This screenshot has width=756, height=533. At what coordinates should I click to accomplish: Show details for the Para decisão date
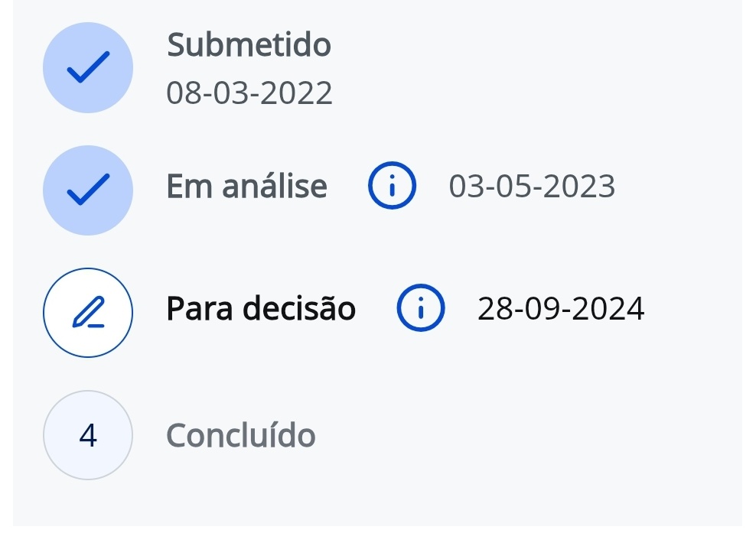point(420,309)
